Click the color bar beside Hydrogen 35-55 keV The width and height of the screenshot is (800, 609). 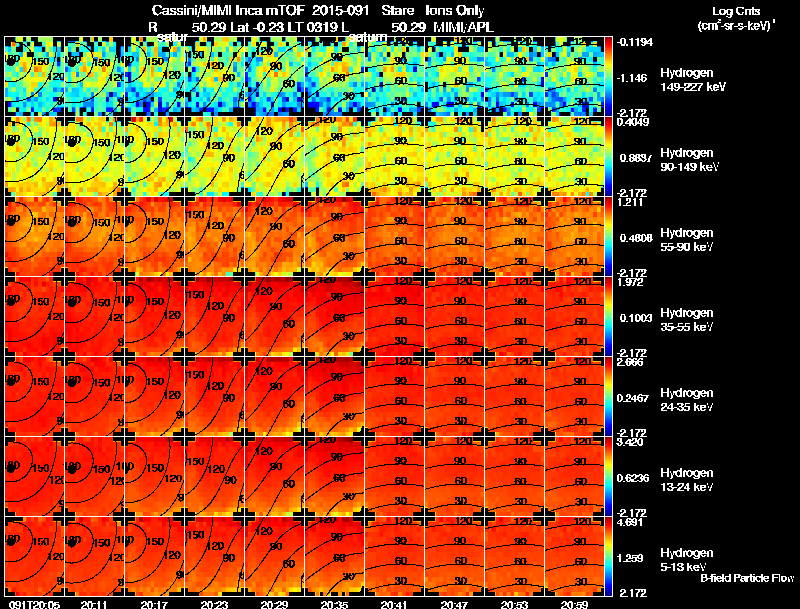tap(608, 316)
